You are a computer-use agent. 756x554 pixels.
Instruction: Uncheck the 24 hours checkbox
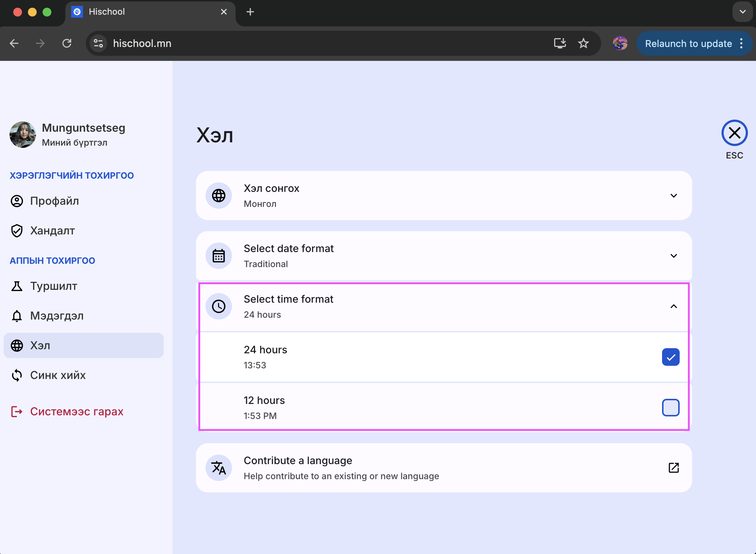pyautogui.click(x=670, y=357)
